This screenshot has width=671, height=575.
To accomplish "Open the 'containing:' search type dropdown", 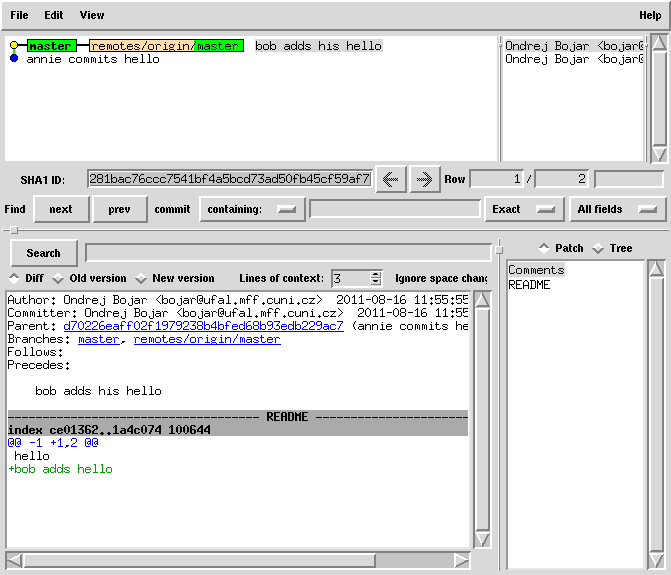I will (x=252, y=209).
